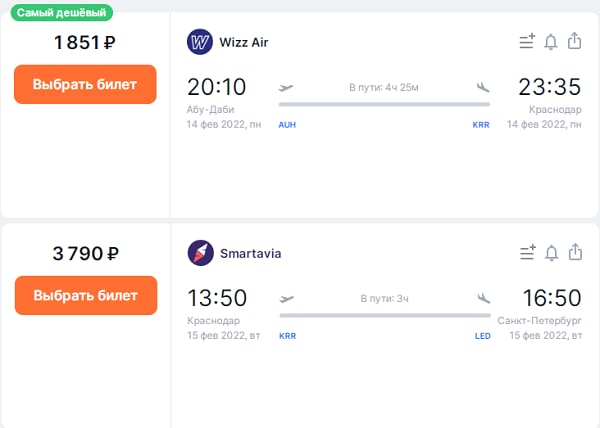Add Wizz Air ticket to comparison list
This screenshot has height=428, width=600.
click(527, 41)
